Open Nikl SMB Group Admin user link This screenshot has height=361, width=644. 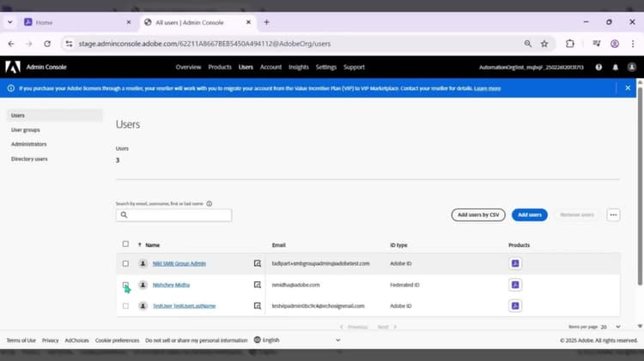(x=179, y=263)
